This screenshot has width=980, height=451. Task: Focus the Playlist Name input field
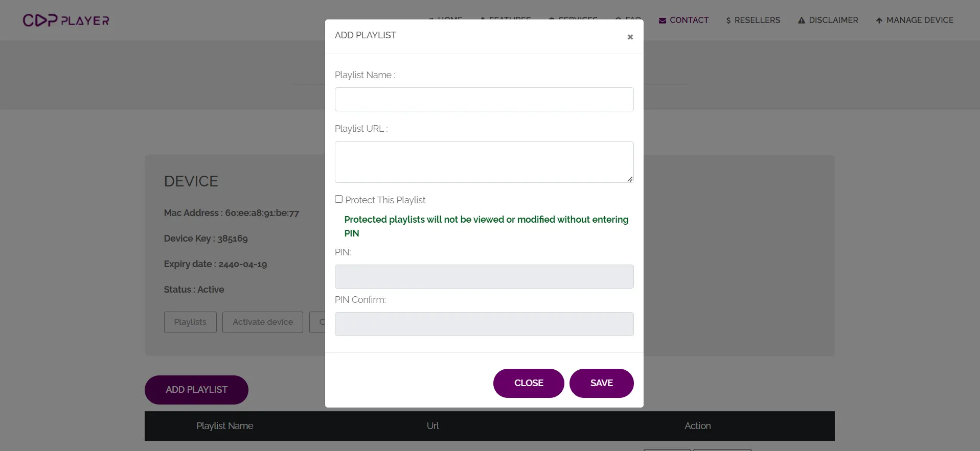tap(484, 99)
